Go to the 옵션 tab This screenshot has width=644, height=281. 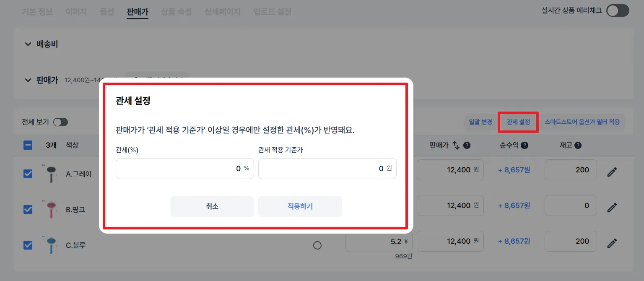(107, 11)
